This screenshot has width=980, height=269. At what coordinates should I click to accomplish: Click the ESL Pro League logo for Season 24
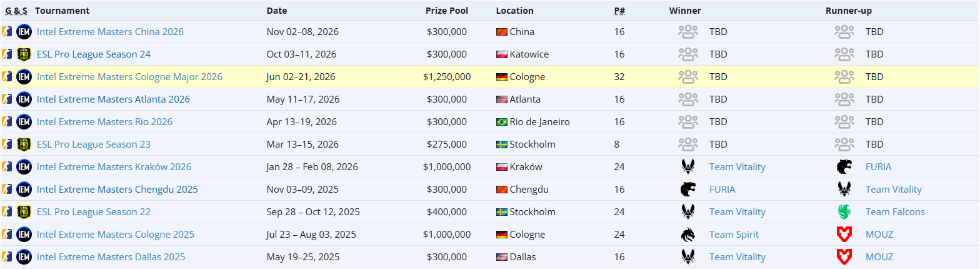pyautogui.click(x=24, y=54)
